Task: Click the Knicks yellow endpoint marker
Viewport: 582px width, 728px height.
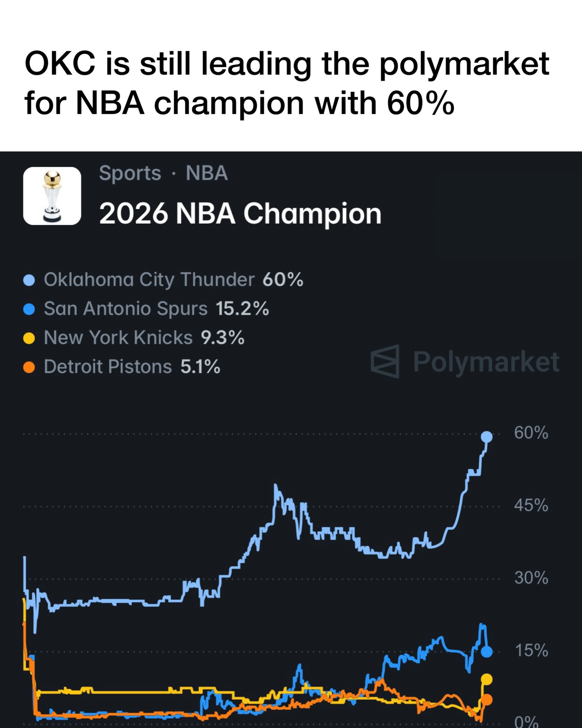Action: [x=487, y=679]
